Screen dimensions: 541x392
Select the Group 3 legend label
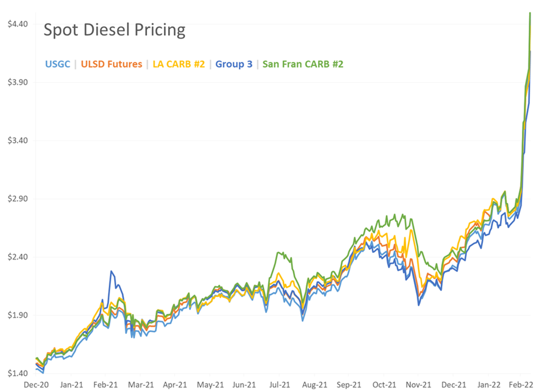234,64
